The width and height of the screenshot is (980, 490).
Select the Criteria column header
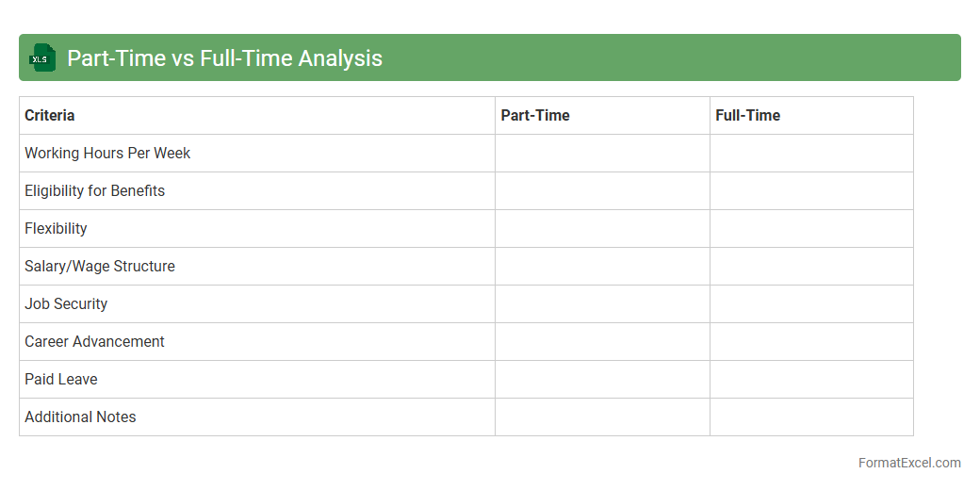(50, 116)
